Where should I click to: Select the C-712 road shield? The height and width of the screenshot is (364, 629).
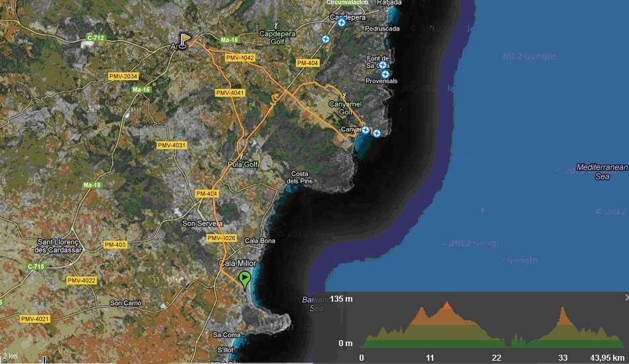[x=96, y=38]
